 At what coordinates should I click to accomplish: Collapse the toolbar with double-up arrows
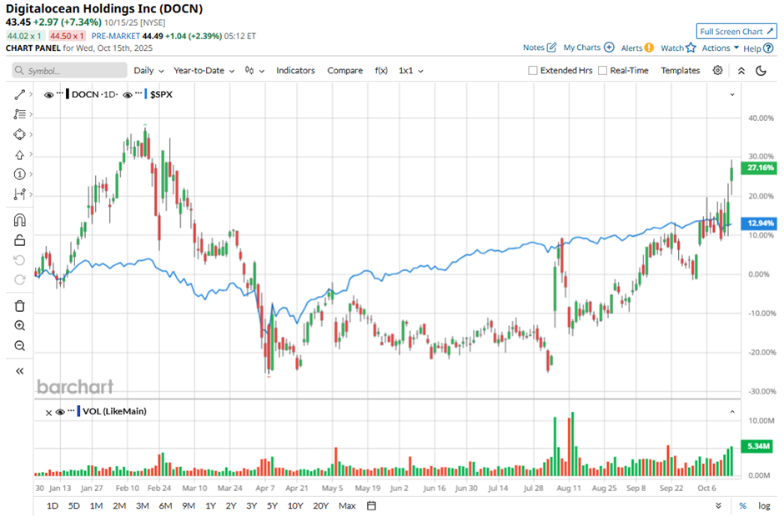(x=741, y=71)
